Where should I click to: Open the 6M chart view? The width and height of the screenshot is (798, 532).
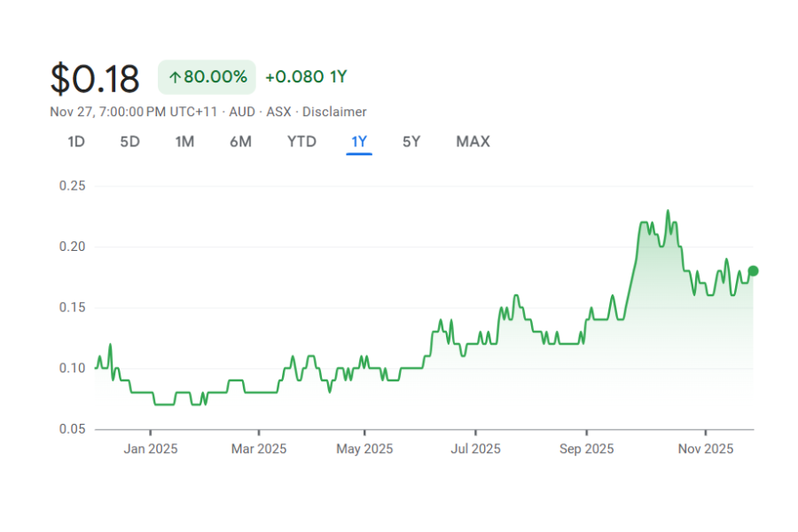point(240,142)
